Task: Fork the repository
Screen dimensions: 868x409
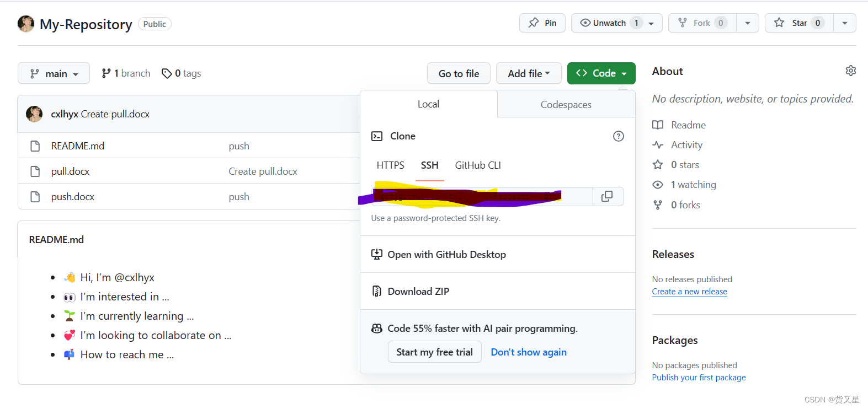Action: [702, 23]
